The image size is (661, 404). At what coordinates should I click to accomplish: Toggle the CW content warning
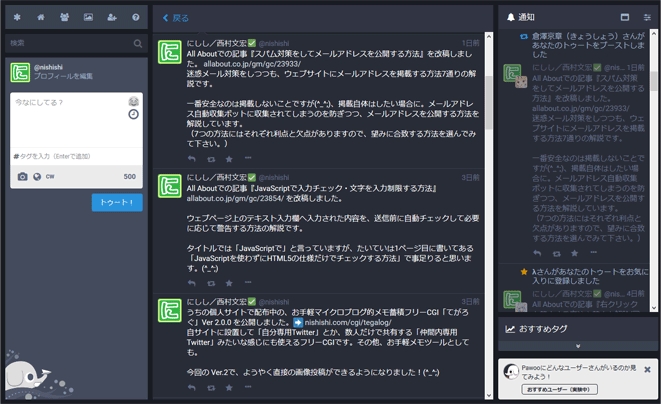pos(50,177)
